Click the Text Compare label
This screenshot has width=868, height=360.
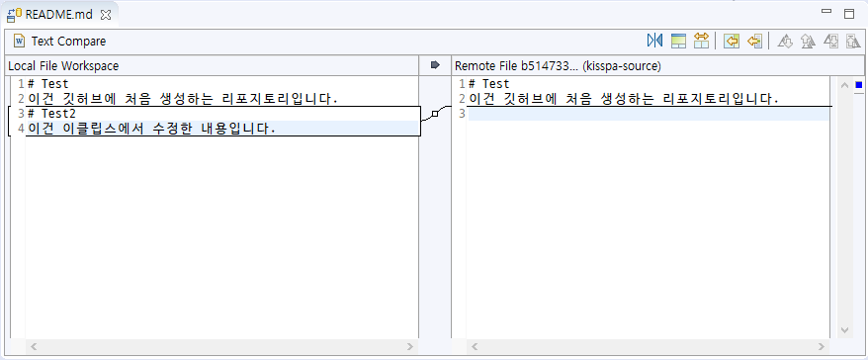pos(68,41)
